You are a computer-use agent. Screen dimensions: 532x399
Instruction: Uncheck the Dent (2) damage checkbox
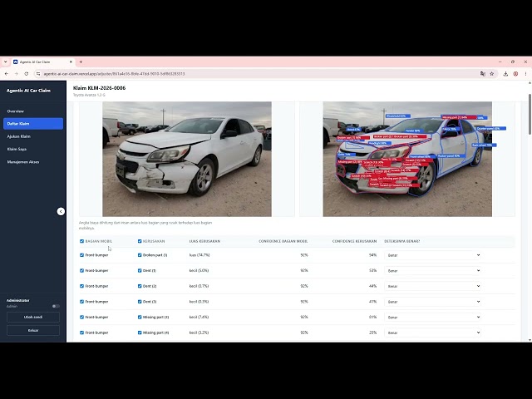(140, 286)
